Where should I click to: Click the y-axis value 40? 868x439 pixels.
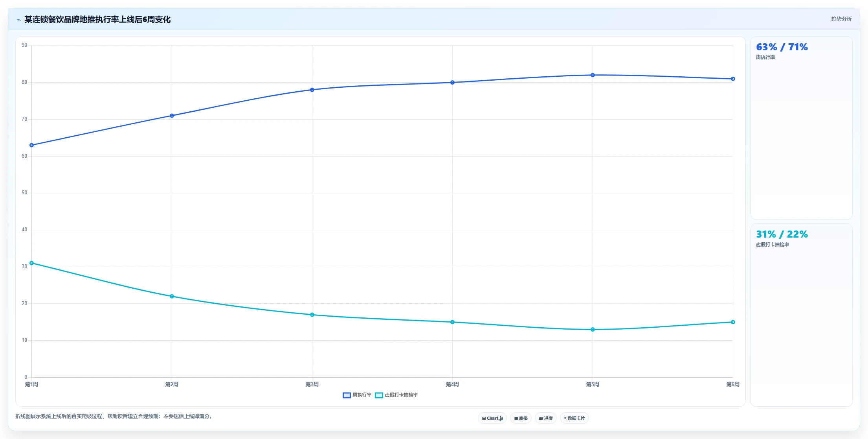tap(24, 230)
